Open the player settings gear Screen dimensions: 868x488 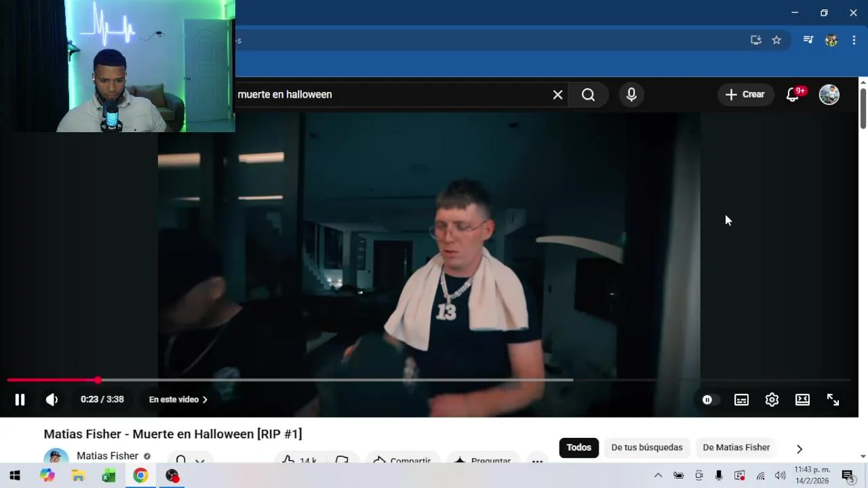click(x=772, y=400)
